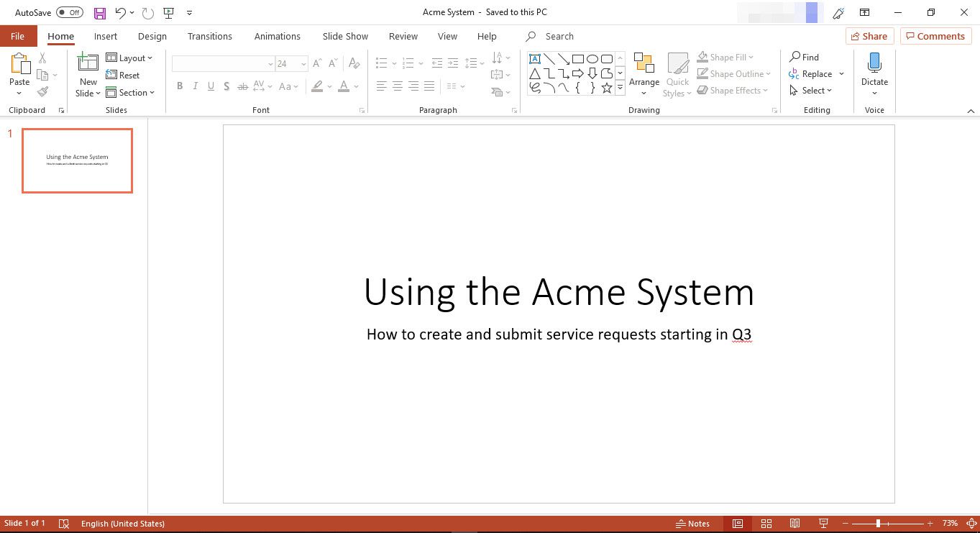Select the Star shape in gallery
980x533 pixels.
click(x=607, y=88)
